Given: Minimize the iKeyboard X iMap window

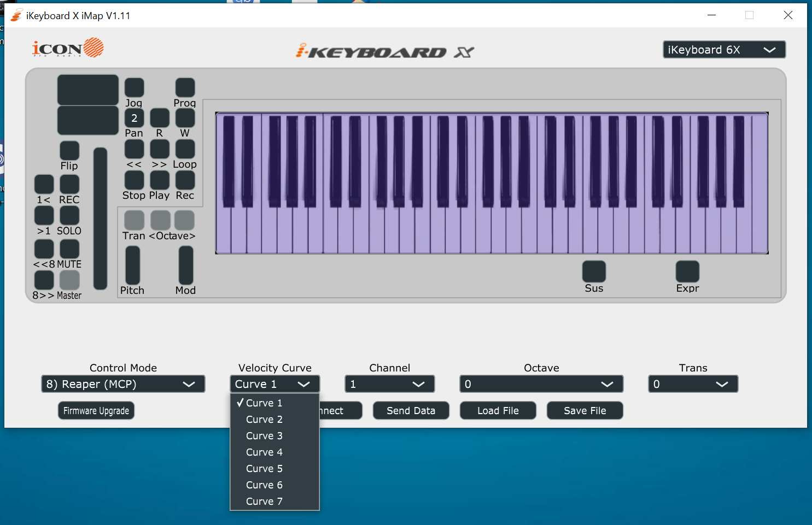Looking at the screenshot, I should pos(711,15).
